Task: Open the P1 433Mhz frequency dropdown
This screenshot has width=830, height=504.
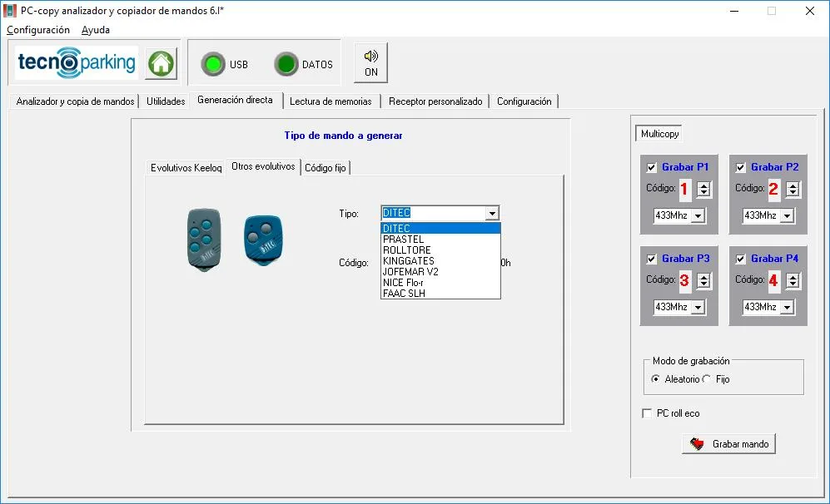Action: [x=698, y=215]
